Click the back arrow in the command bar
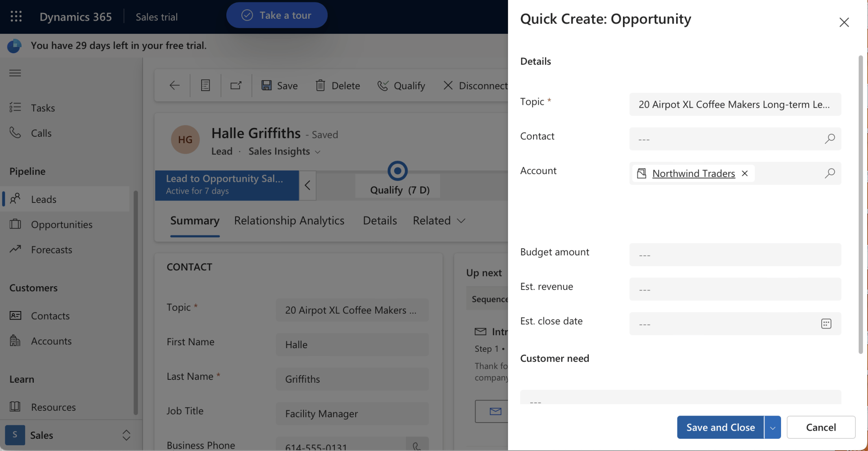Viewport: 868px width, 451px height. pyautogui.click(x=174, y=85)
